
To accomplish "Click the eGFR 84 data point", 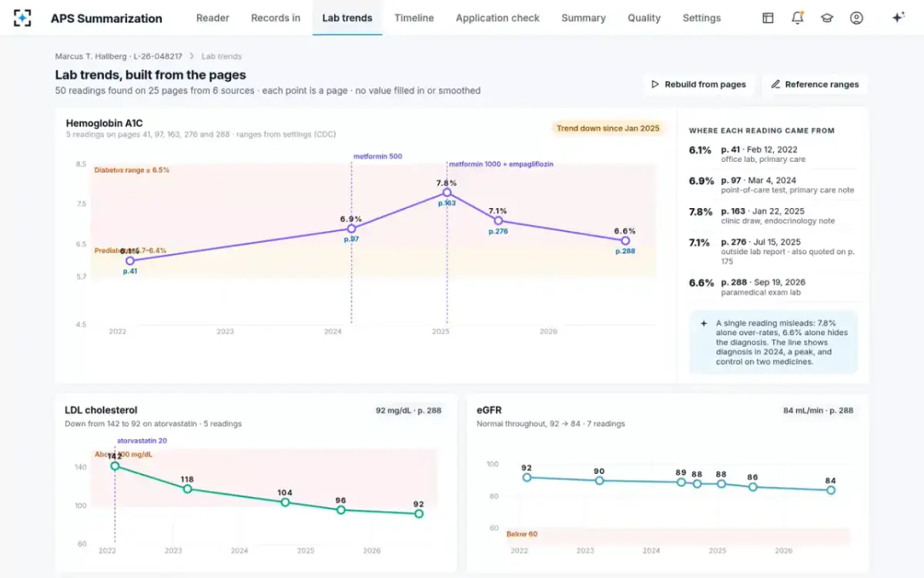I will point(831,490).
